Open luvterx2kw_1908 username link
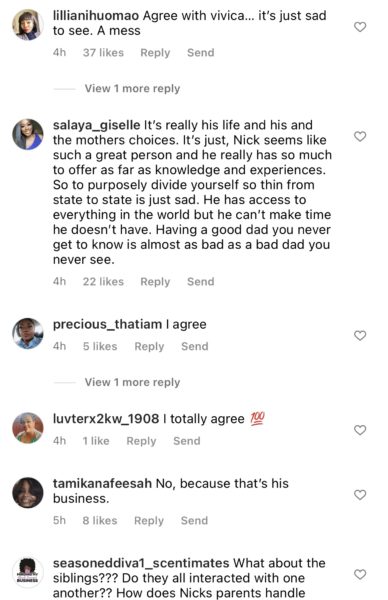The height and width of the screenshot is (600, 388). (106, 419)
